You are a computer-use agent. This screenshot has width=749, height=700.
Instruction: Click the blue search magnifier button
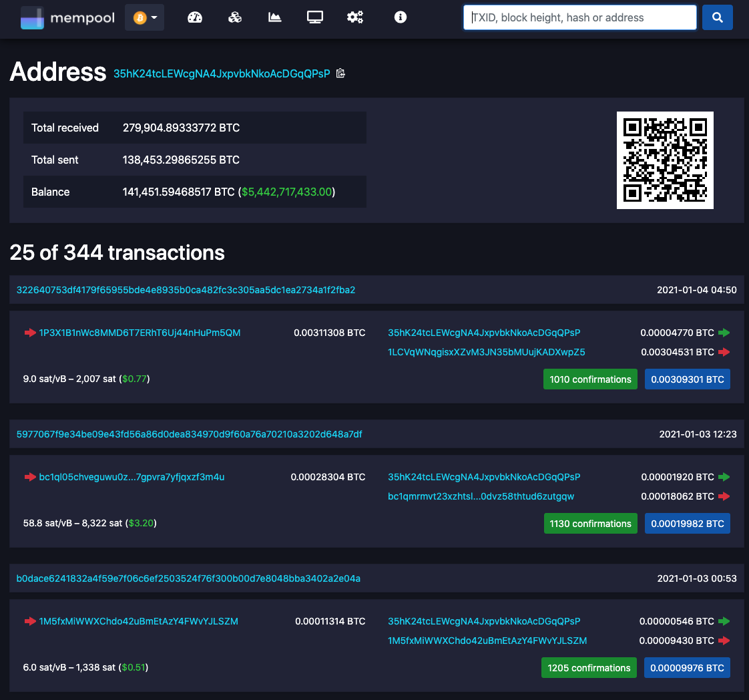tap(717, 17)
